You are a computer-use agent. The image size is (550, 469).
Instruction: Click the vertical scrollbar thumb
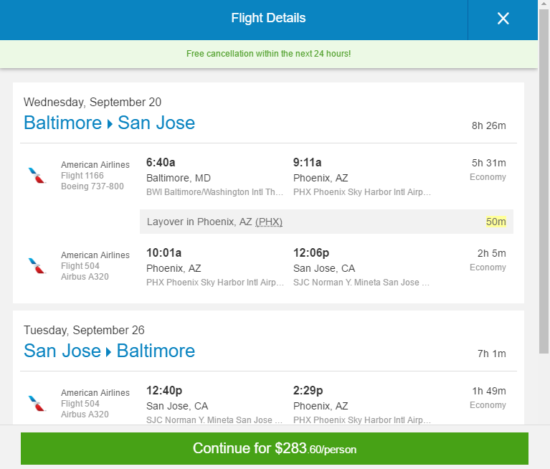pos(544,181)
